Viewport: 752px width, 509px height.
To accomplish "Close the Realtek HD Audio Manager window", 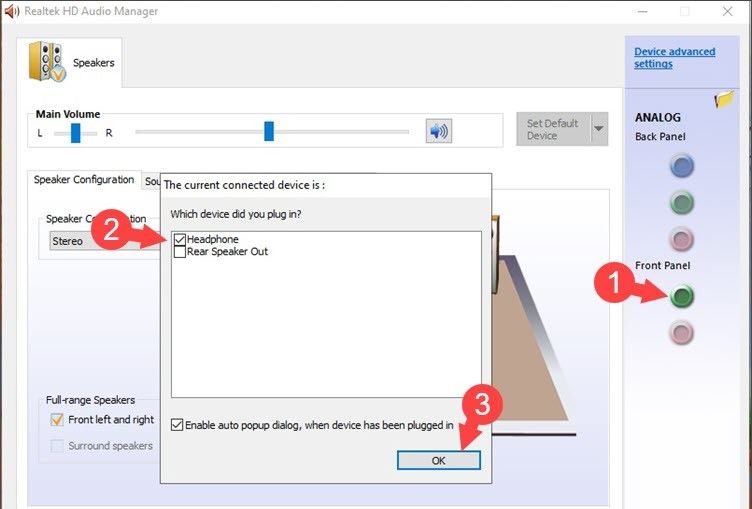I will (x=728, y=11).
